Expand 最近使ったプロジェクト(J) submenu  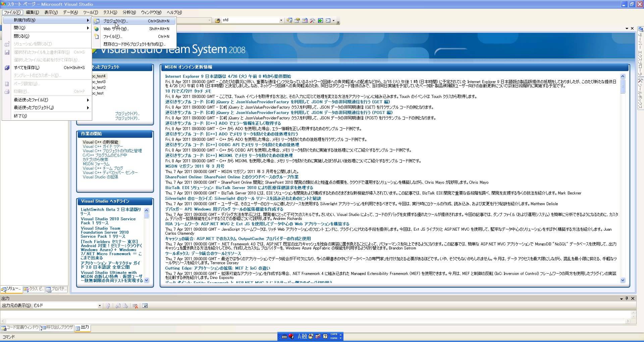coord(47,108)
